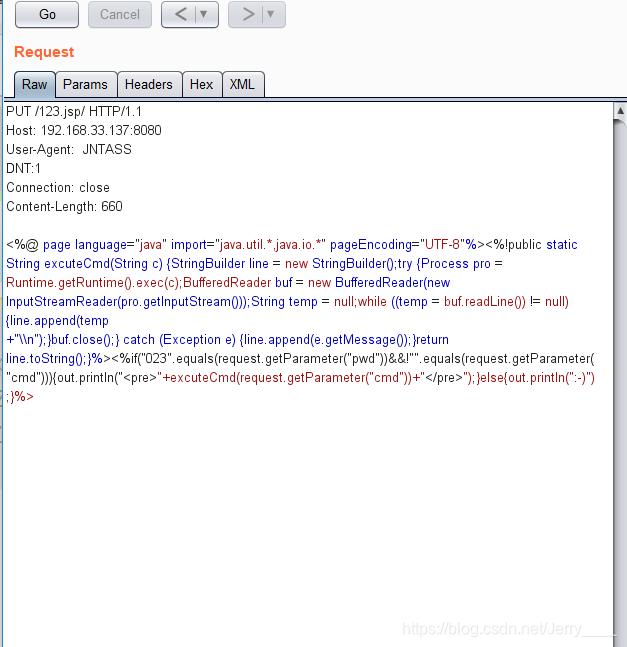
Task: Click the Go button to send request
Action: pos(47,14)
